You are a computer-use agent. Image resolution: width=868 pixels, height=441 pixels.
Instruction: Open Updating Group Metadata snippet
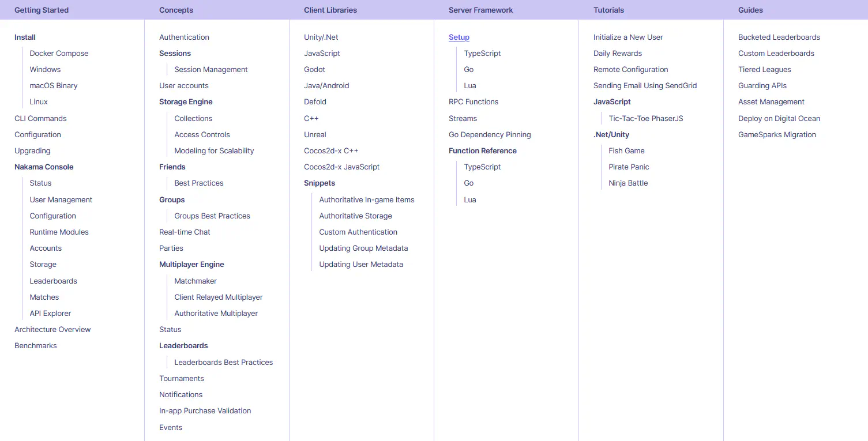pos(363,248)
